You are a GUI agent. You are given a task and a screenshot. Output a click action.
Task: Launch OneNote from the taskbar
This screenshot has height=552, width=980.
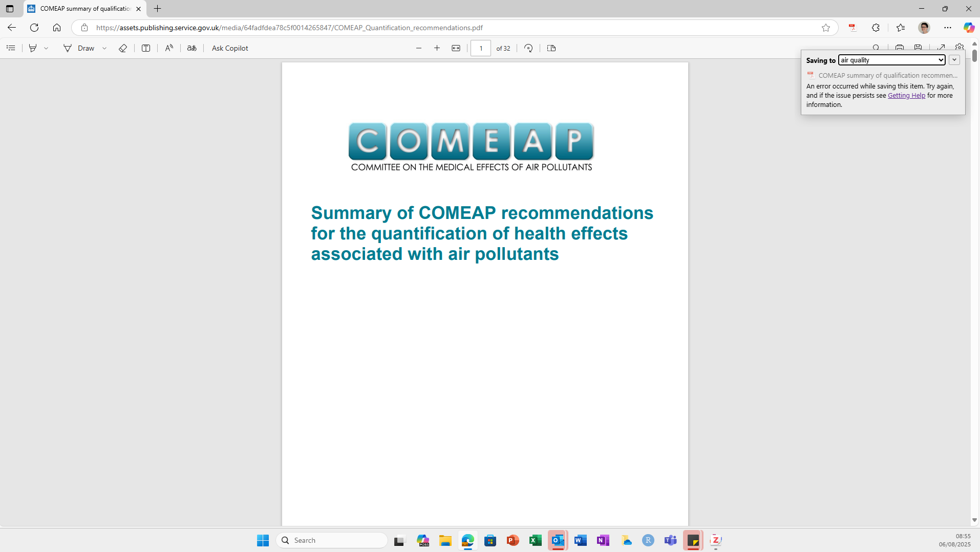point(603,540)
